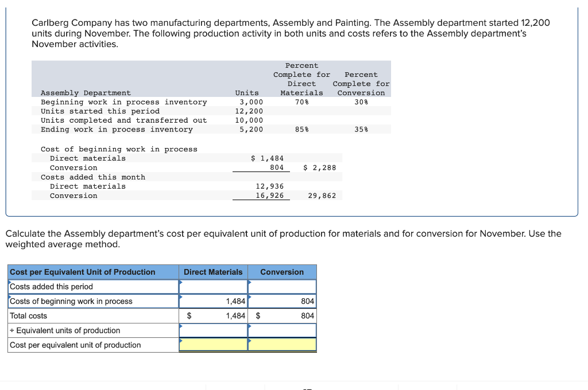Click '$ 1,484' beginning direct materials cost
This screenshot has width=588, height=390.
tap(268, 158)
